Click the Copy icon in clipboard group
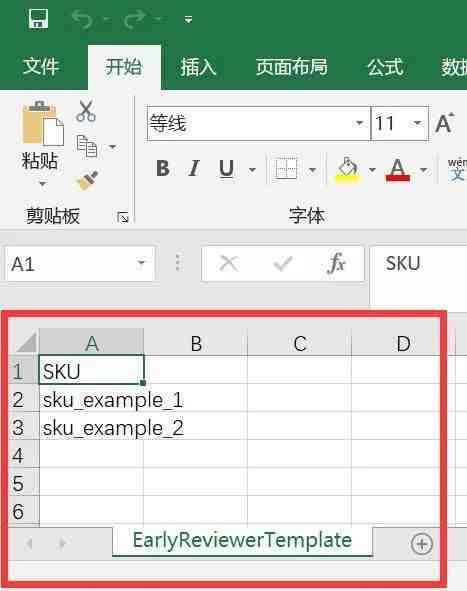Screen dimensions: 467x591 pyautogui.click(x=87, y=146)
